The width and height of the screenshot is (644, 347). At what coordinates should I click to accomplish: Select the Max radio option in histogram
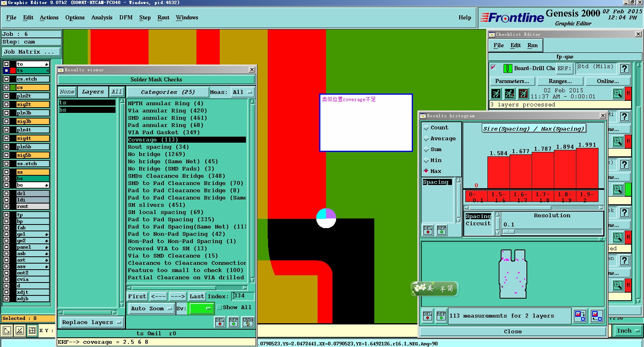(426, 171)
